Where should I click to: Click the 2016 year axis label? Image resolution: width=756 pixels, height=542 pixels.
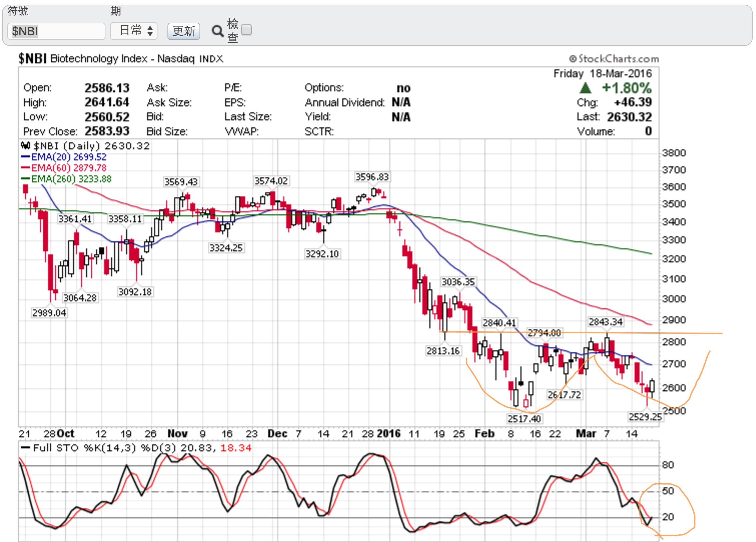pyautogui.click(x=388, y=434)
